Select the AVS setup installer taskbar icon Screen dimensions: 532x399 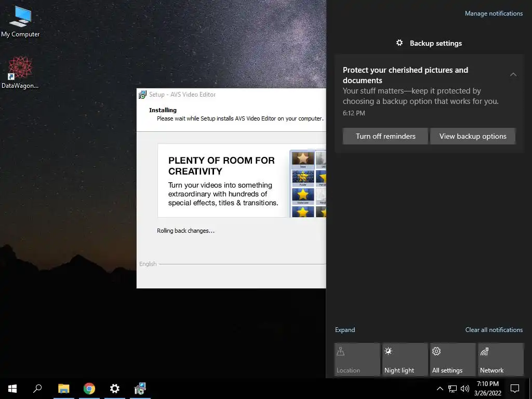(140, 389)
